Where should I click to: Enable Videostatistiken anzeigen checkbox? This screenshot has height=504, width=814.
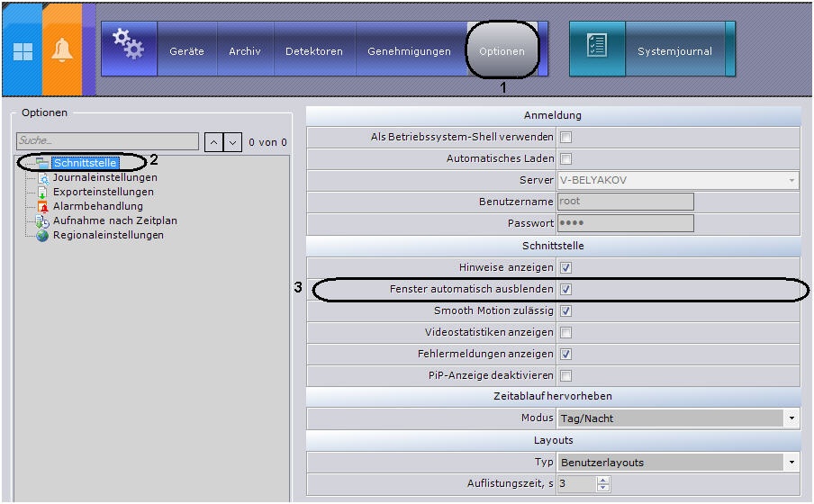[x=565, y=333]
